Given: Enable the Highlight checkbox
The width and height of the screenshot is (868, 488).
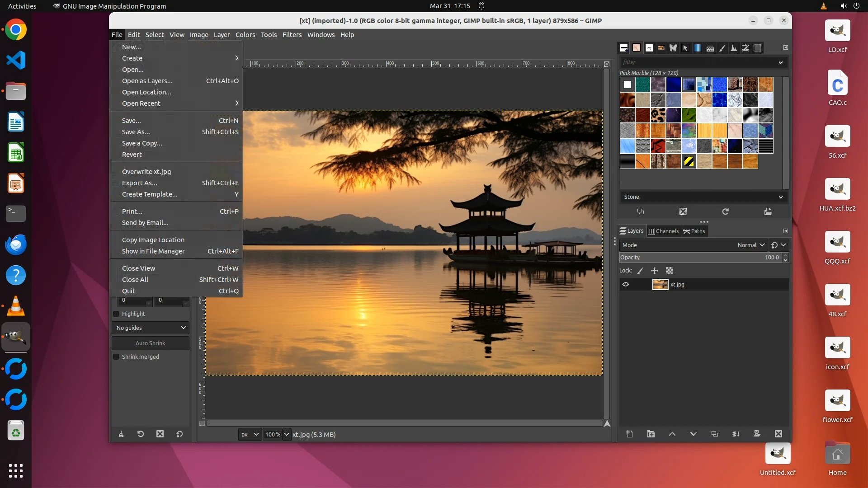Looking at the screenshot, I should [116, 314].
